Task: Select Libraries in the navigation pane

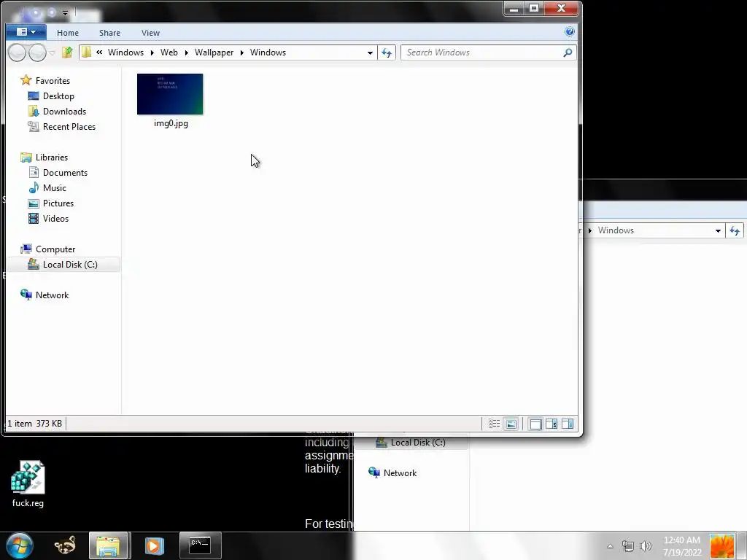Action: tap(52, 157)
